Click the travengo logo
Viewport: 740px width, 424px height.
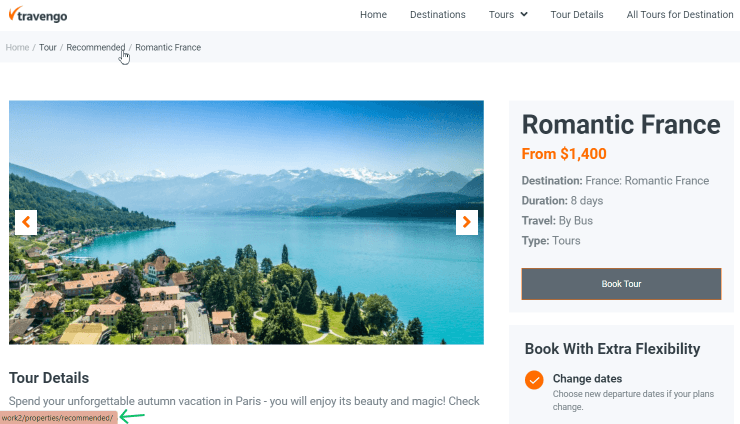pyautogui.click(x=38, y=15)
